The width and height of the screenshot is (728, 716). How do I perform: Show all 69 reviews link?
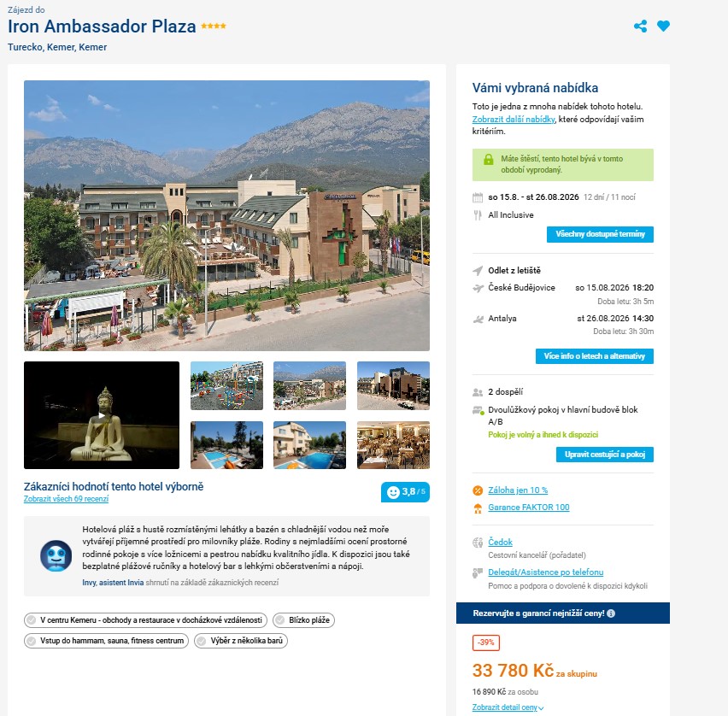[66, 499]
